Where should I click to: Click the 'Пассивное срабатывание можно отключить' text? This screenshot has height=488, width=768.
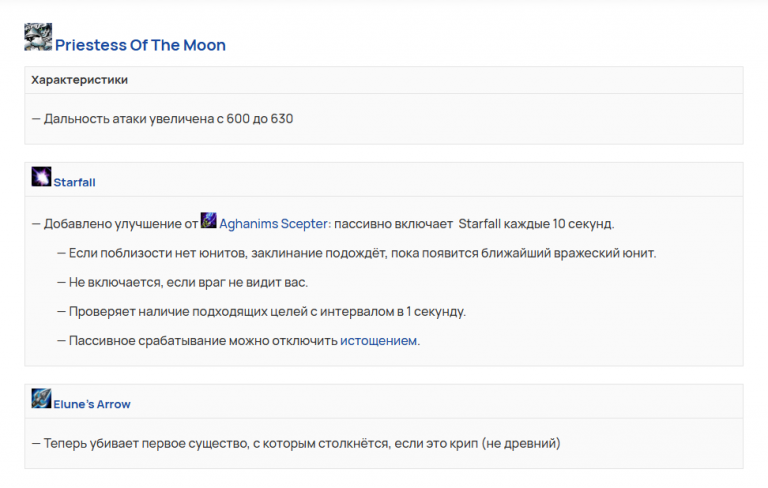tap(203, 341)
